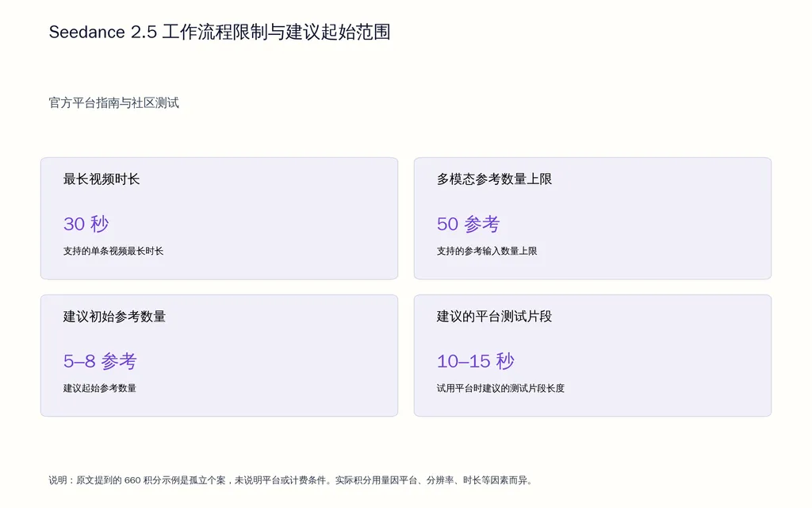Click the '50 参考' value

468,224
